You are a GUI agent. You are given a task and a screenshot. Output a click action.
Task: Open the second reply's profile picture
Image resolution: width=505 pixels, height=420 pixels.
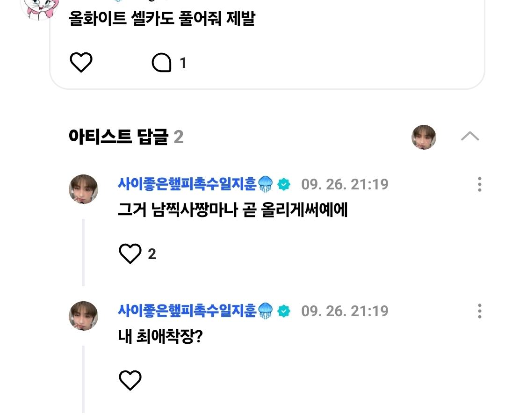coord(83,316)
